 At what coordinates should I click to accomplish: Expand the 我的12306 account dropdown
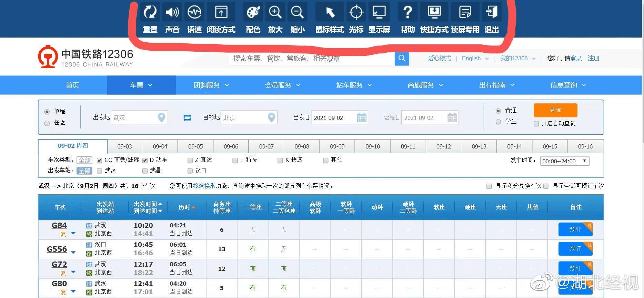[x=517, y=59]
